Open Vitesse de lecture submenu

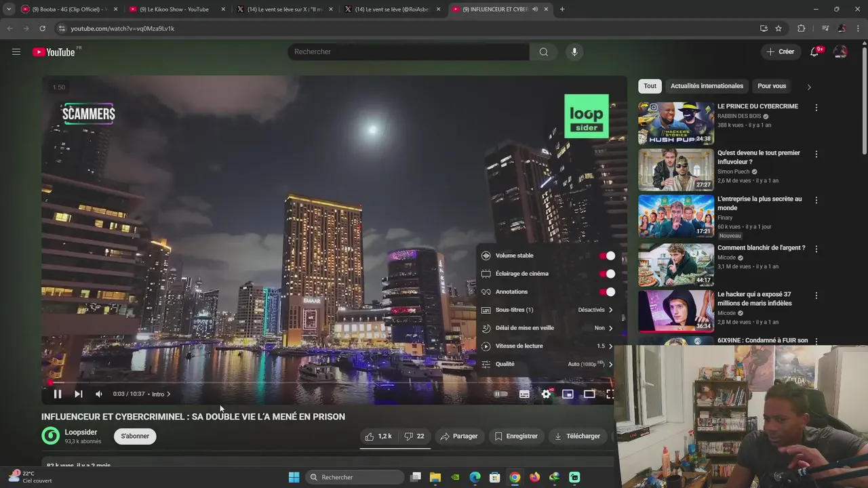[547, 346]
